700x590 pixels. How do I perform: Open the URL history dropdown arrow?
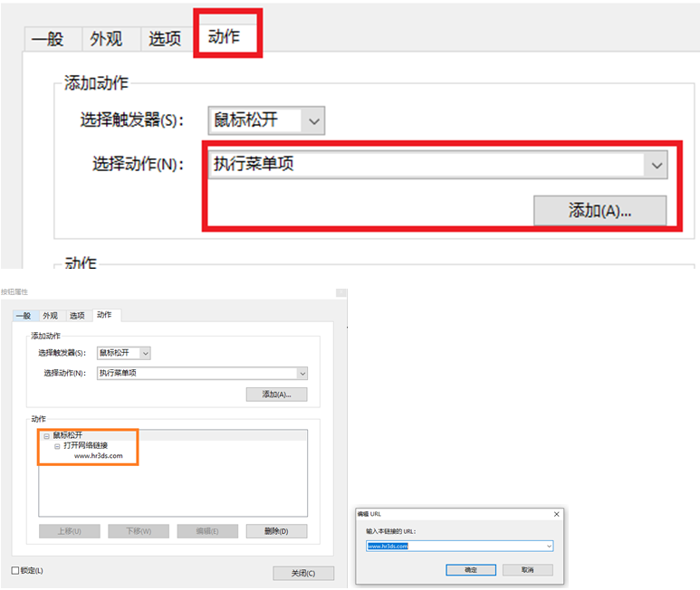click(549, 547)
